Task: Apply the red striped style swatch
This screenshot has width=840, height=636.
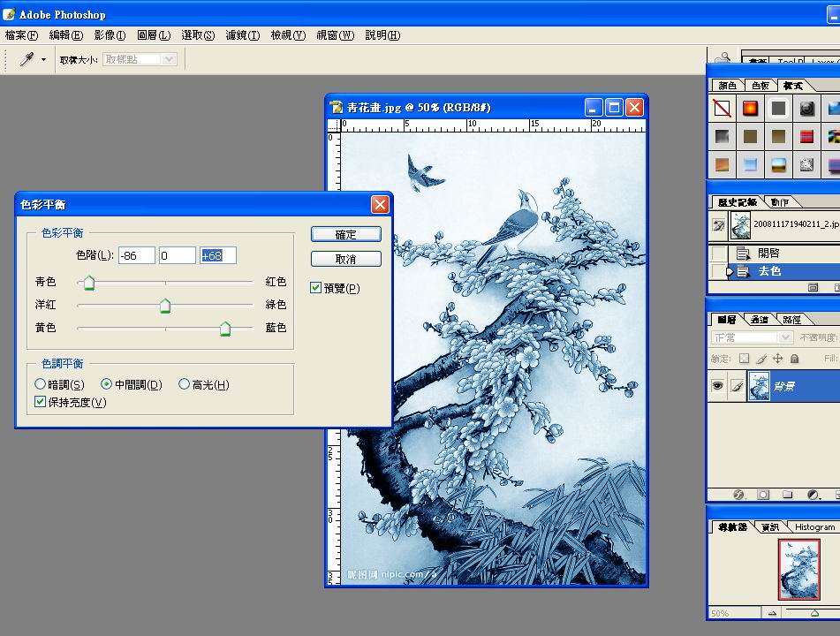Action: pos(806,137)
